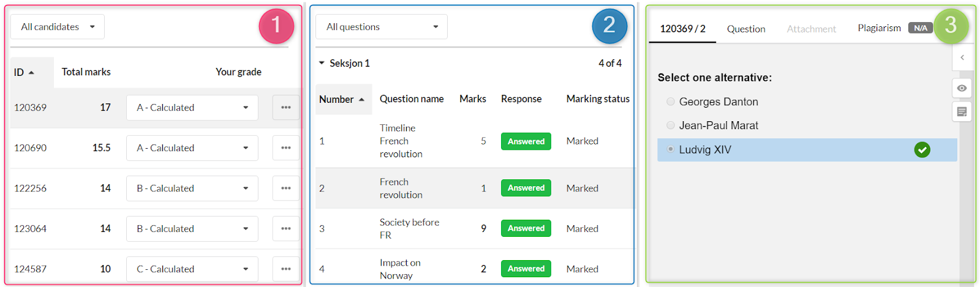Select the Georges Danton radio option
Screen dimensions: 980x287
(x=671, y=102)
